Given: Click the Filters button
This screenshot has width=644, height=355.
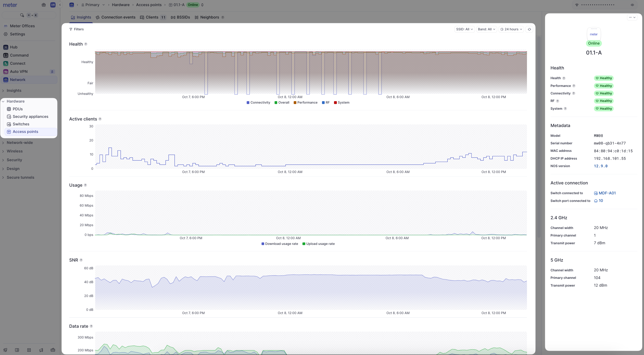Looking at the screenshot, I should pyautogui.click(x=77, y=29).
